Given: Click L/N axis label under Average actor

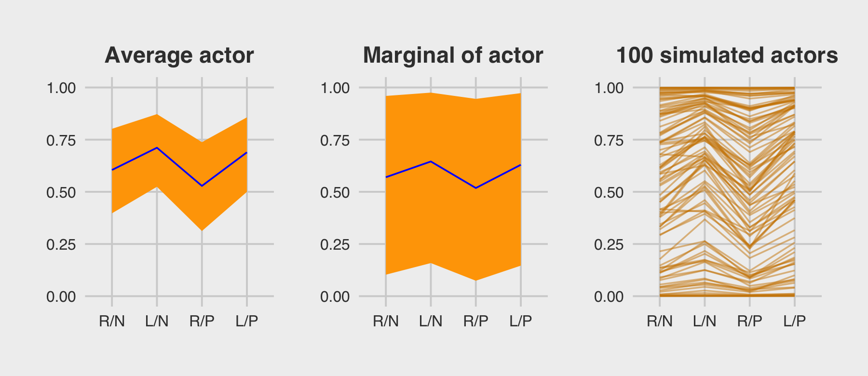Looking at the screenshot, I should tap(157, 321).
